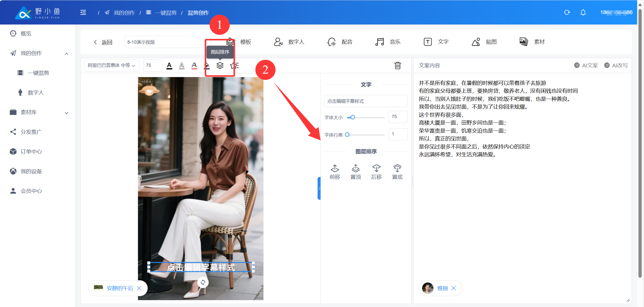The image size is (644, 307).
Task: Collapse the 我的创作 sidebar menu
Action: coord(66,54)
